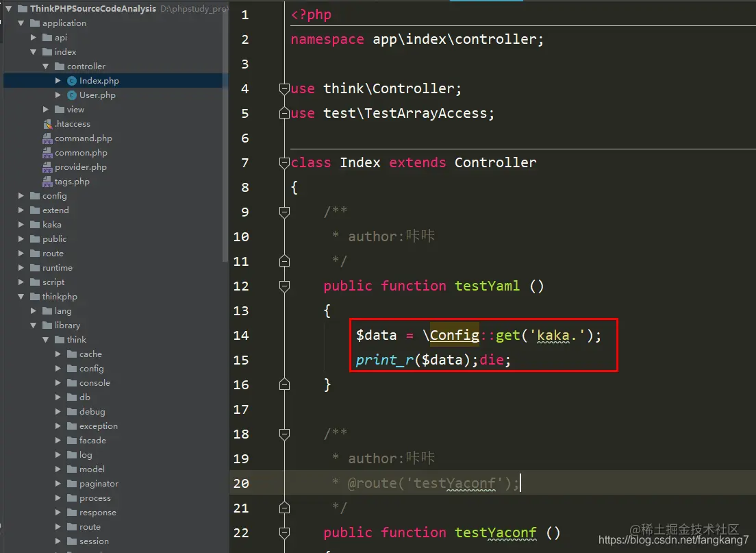Click the use-block fold end marker at line 5

coord(284,113)
